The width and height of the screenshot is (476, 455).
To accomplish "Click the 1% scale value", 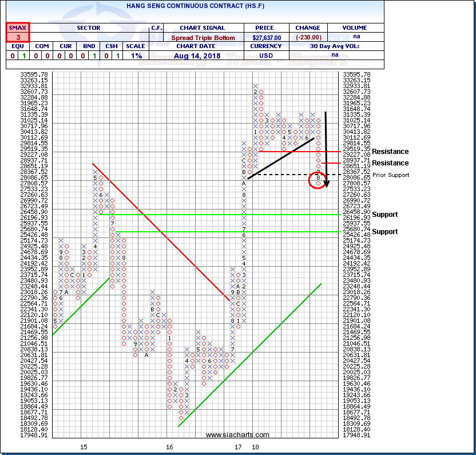I will [136, 56].
